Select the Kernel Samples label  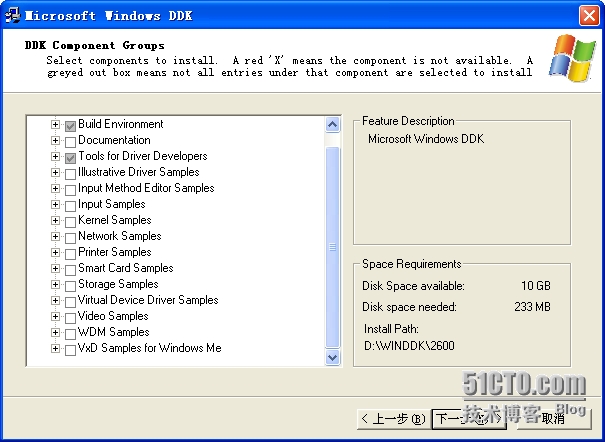tap(115, 220)
